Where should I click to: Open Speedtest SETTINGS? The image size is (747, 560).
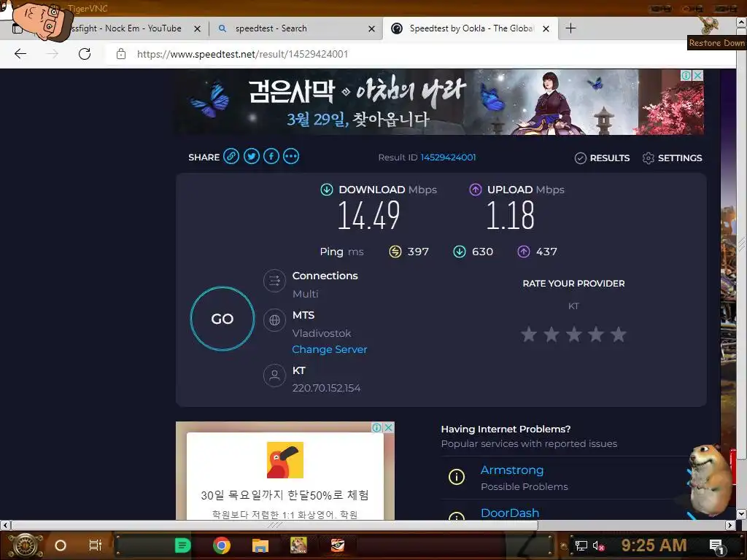tap(672, 158)
